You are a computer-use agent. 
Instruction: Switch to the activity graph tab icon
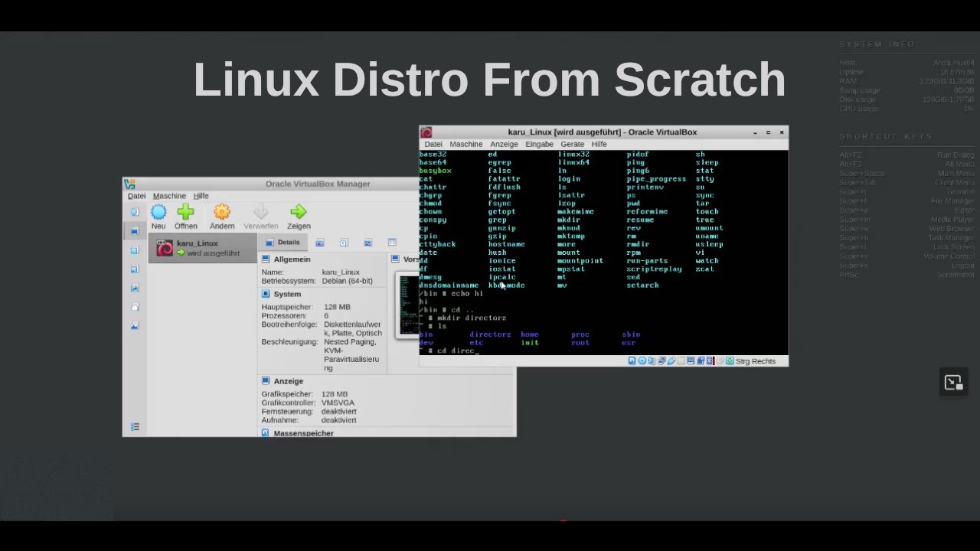click(x=367, y=243)
